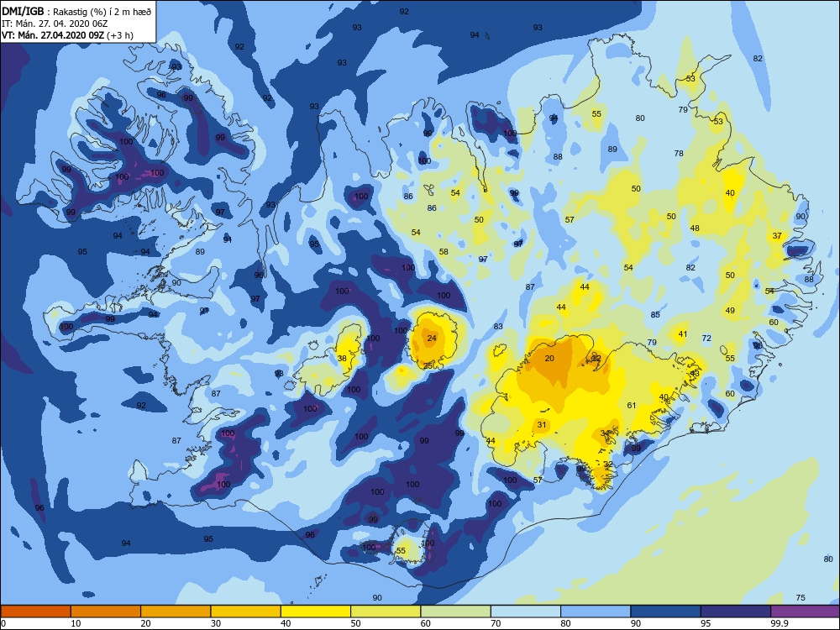Click the map value '83'
Viewport: 840px width, 630px height.
click(498, 326)
